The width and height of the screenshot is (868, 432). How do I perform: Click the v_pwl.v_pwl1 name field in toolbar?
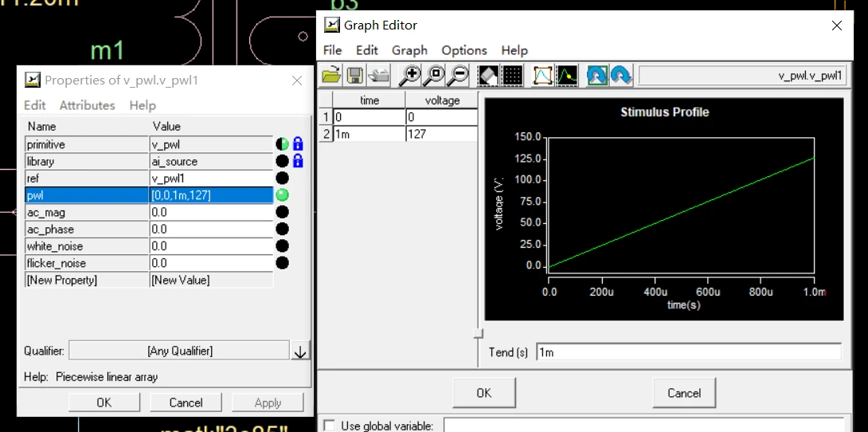[x=742, y=76]
